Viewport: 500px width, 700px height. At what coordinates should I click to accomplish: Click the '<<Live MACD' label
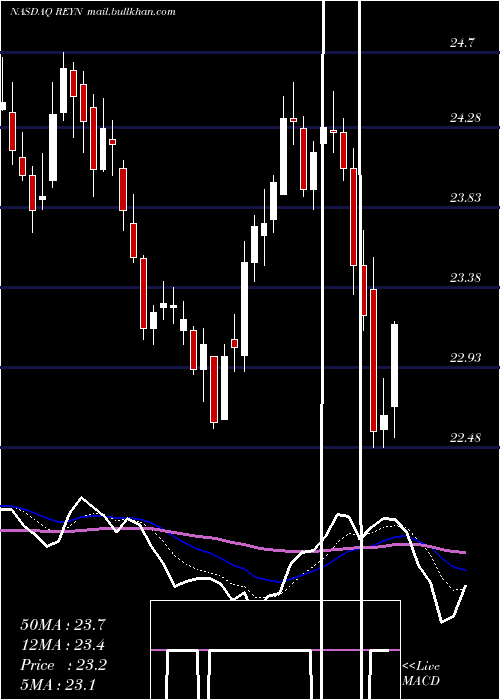[x=421, y=673]
